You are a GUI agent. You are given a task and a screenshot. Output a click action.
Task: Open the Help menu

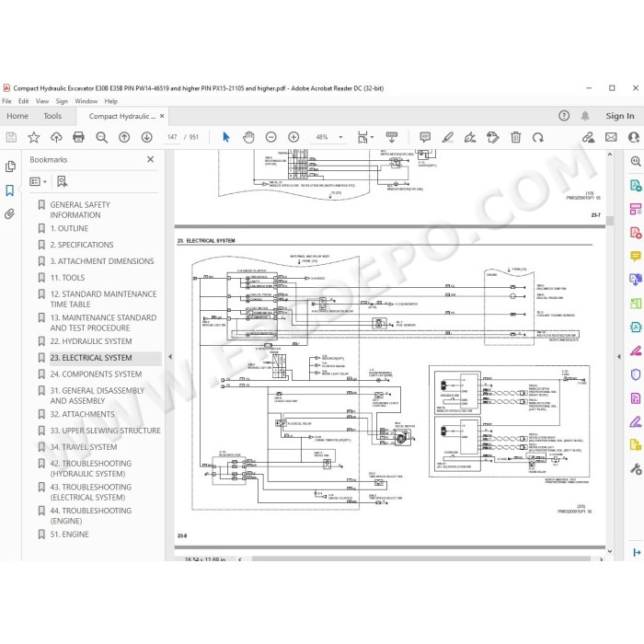[111, 101]
